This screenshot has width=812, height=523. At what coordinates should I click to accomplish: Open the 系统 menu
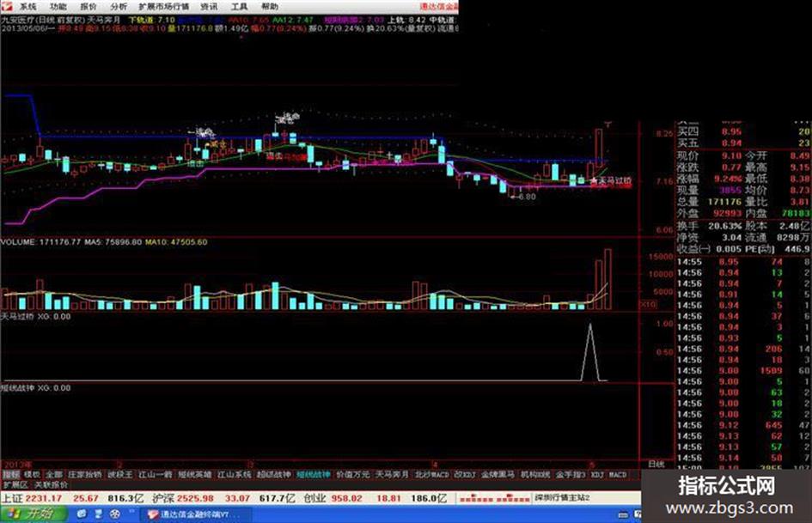coord(28,7)
